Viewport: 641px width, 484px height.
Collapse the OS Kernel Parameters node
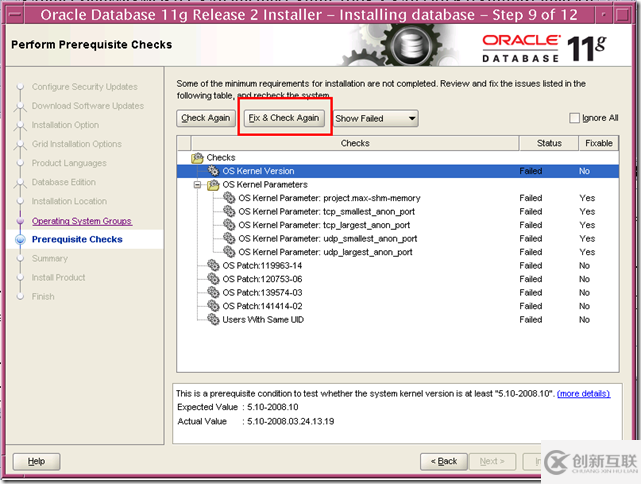(197, 185)
